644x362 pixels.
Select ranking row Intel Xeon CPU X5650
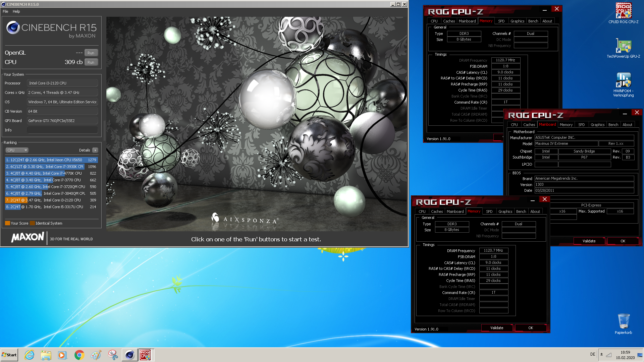pyautogui.click(x=51, y=160)
